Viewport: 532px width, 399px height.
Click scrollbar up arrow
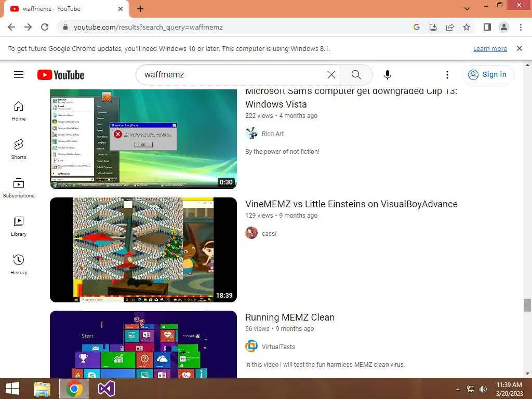point(527,65)
